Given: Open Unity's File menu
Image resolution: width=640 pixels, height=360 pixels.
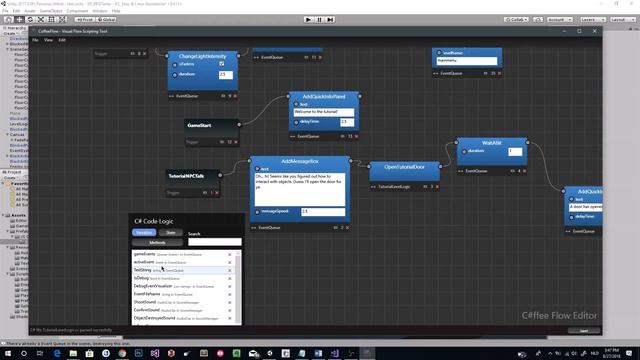Looking at the screenshot, I should point(5,11).
